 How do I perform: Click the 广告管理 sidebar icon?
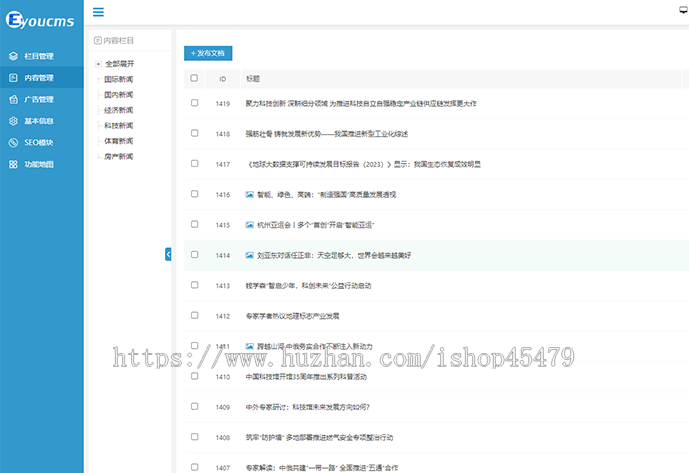tap(13, 99)
